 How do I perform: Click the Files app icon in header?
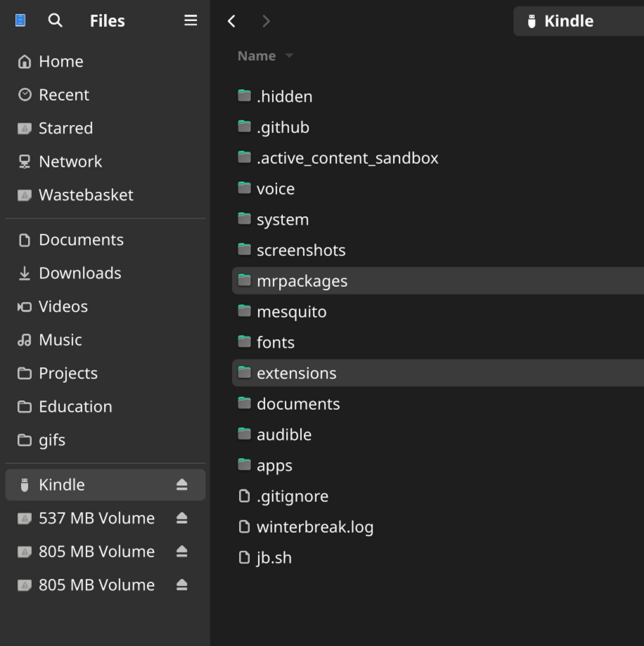click(x=20, y=21)
